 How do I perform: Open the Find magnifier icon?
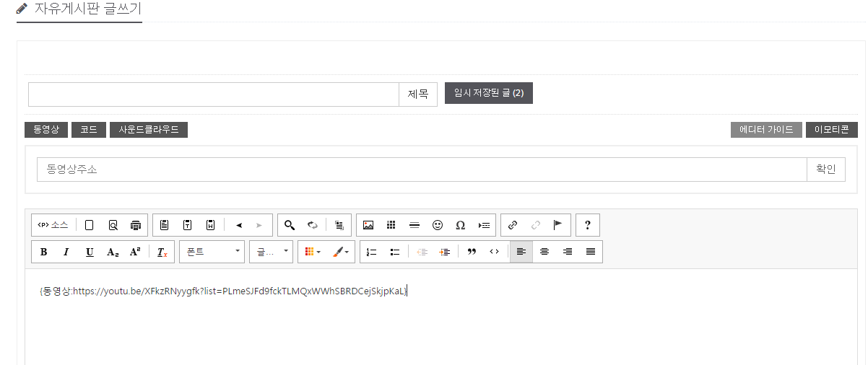[x=290, y=225]
